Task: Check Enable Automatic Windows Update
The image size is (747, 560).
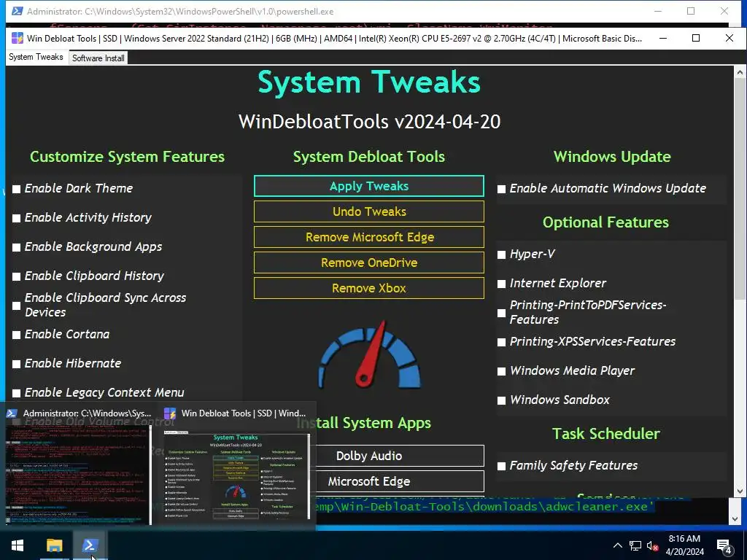Action: coord(501,189)
